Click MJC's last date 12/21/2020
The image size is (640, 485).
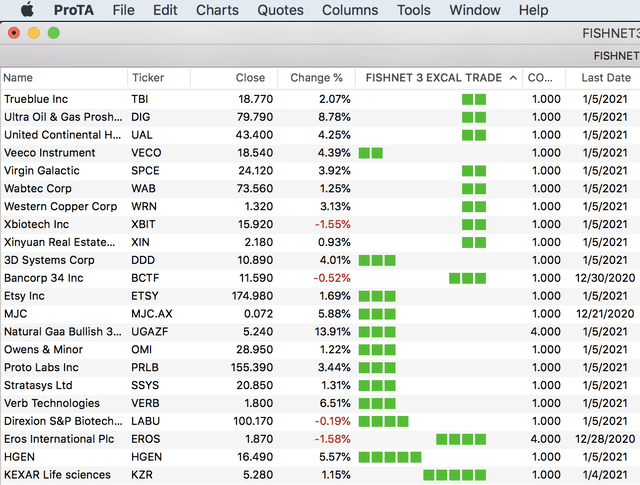[605, 314]
